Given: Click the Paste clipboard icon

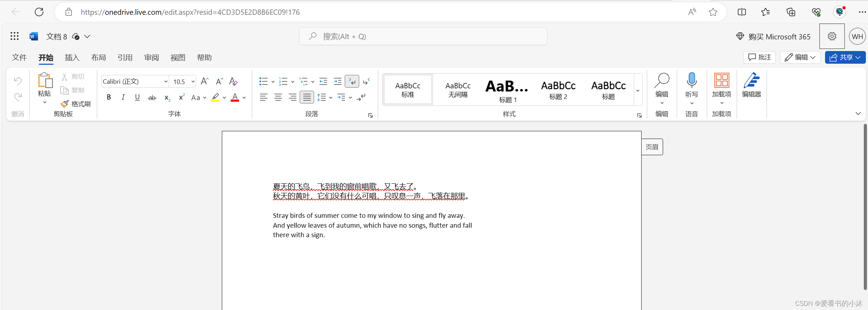Looking at the screenshot, I should [45, 80].
